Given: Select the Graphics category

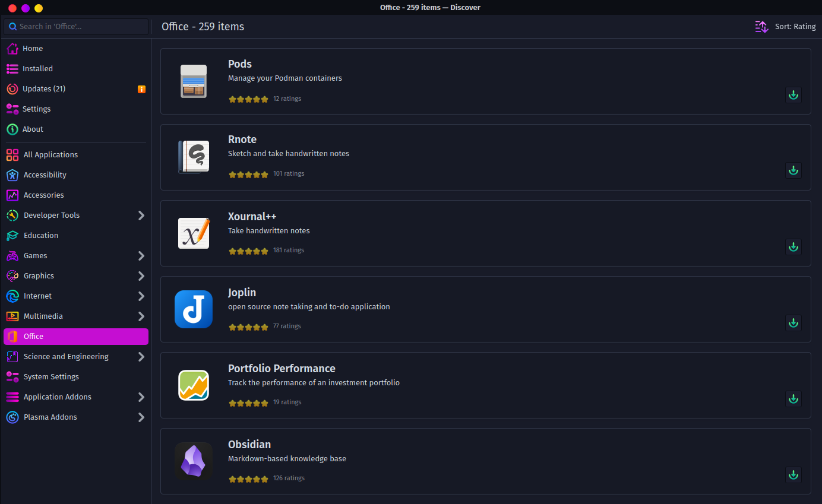Looking at the screenshot, I should point(76,276).
